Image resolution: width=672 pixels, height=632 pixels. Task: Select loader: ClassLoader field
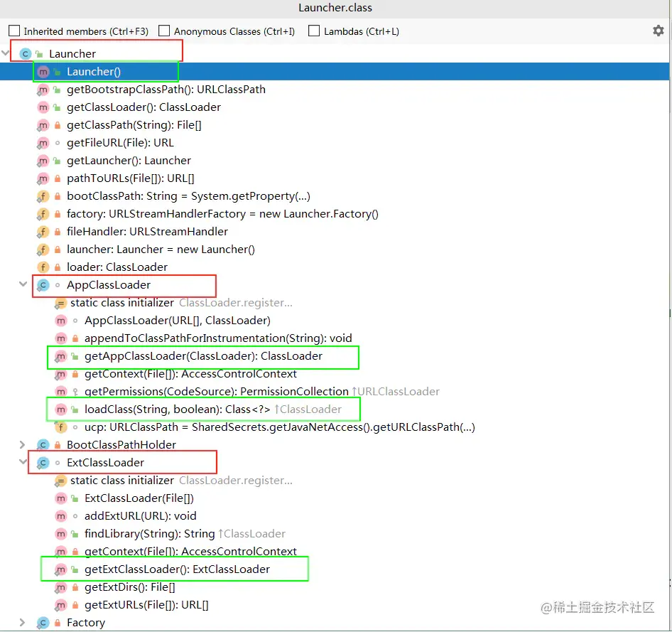(117, 267)
